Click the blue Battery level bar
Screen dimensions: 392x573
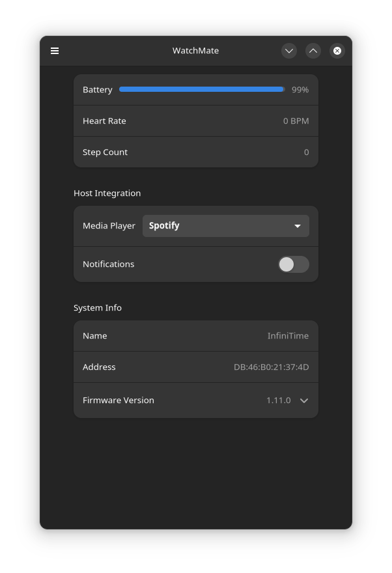201,90
